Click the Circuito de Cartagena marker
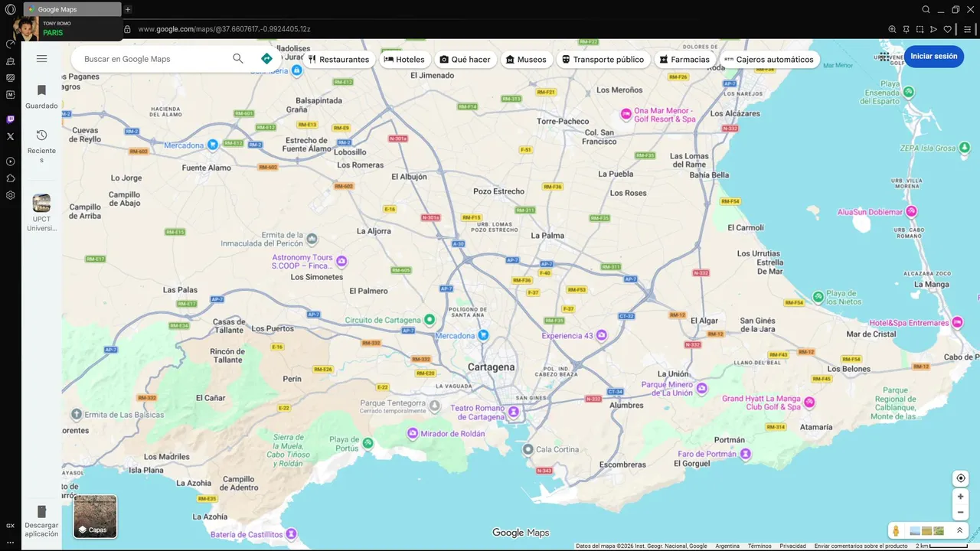 430,319
